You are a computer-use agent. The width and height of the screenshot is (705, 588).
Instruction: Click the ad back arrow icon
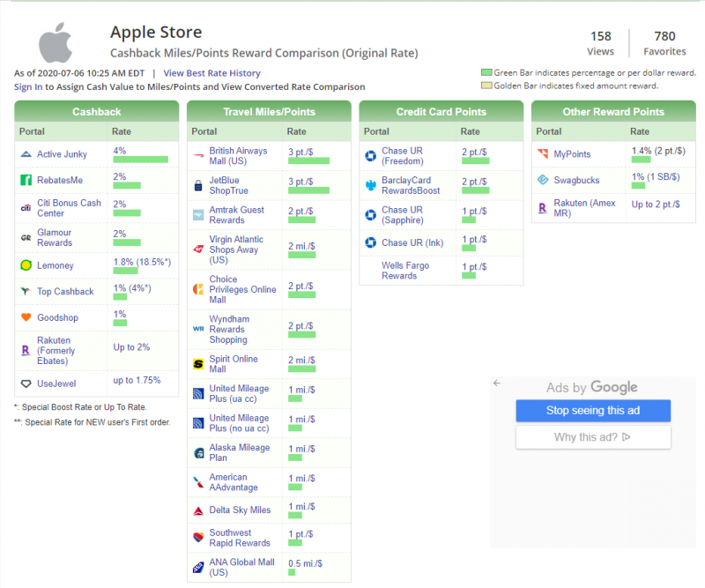(497, 383)
